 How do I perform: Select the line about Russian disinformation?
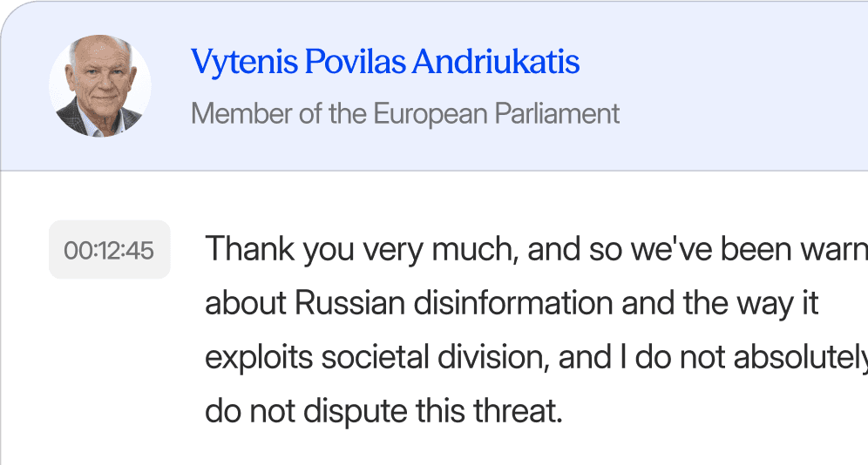[512, 304]
